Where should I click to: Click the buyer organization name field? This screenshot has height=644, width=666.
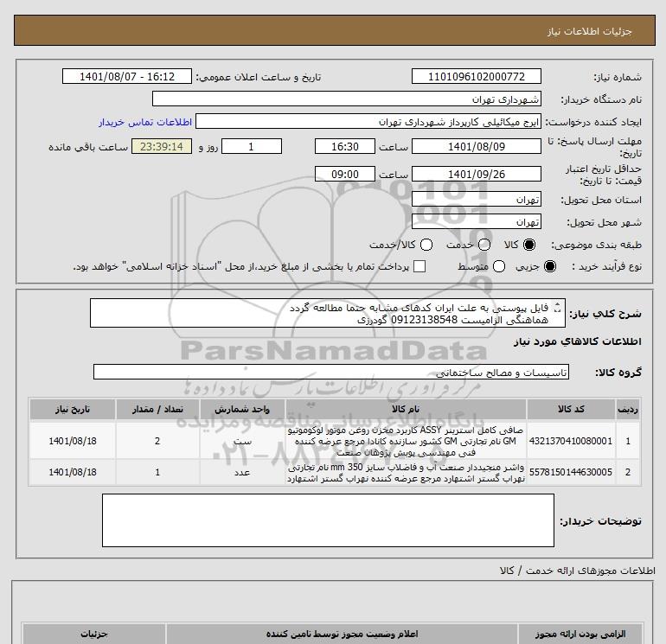tap(347, 99)
